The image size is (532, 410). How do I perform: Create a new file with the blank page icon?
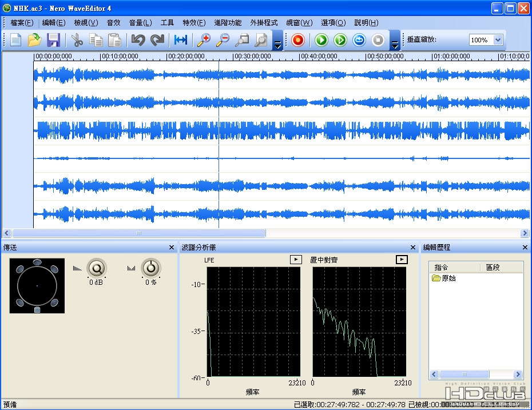(x=15, y=40)
